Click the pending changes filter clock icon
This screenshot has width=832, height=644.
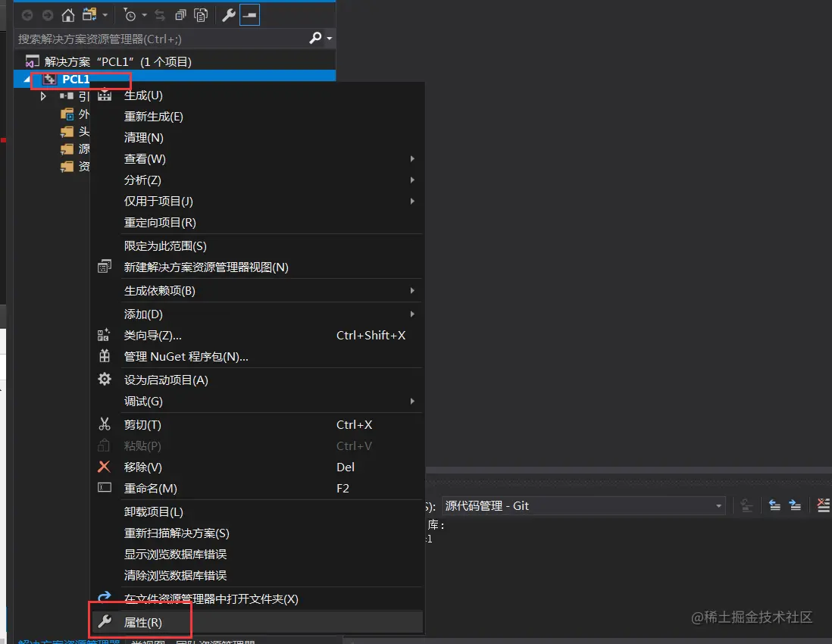pyautogui.click(x=130, y=15)
